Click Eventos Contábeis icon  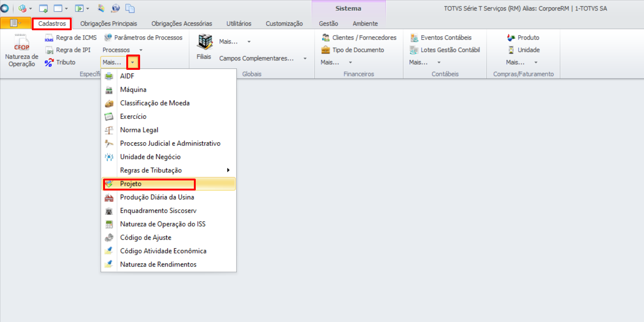pos(414,38)
